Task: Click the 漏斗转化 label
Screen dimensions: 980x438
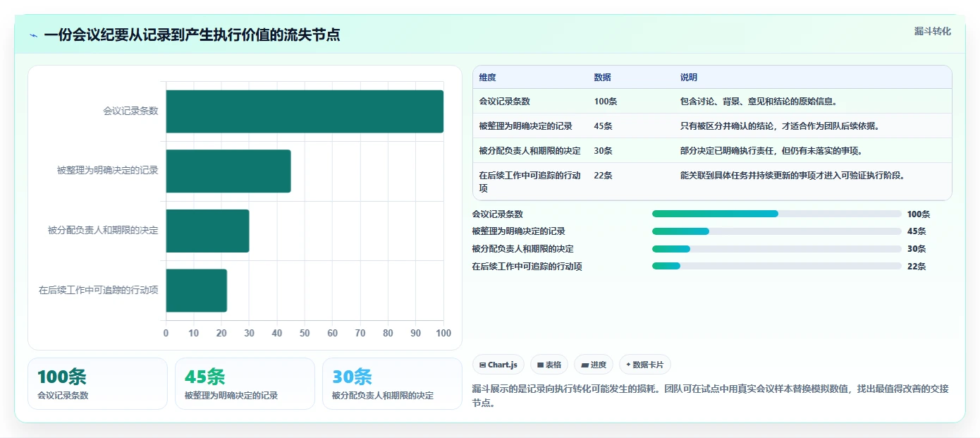Action: [x=933, y=31]
